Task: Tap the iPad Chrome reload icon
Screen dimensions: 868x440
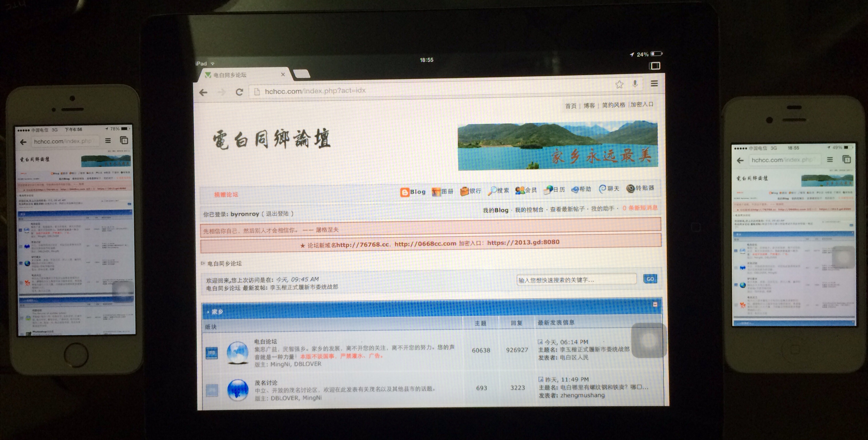Action: click(239, 92)
